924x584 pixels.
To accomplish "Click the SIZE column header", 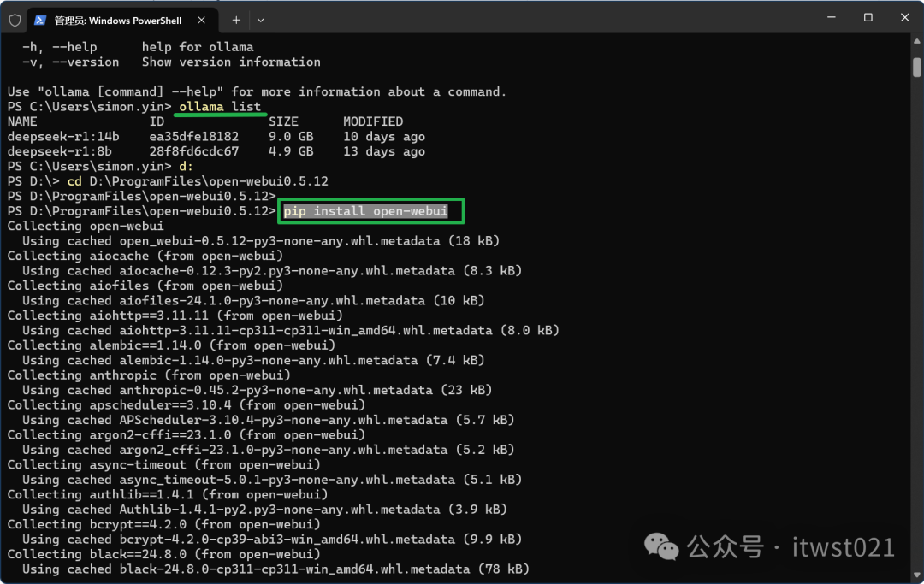I will point(283,121).
